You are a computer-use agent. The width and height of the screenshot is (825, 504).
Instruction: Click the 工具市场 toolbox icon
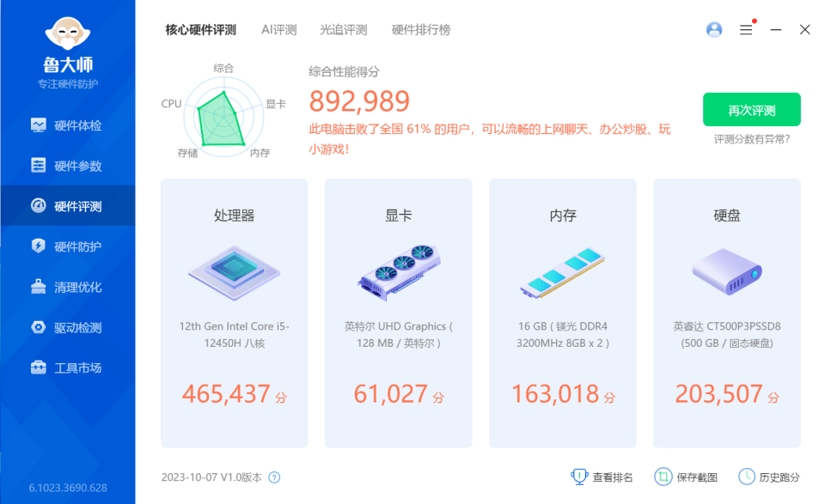pos(39,367)
